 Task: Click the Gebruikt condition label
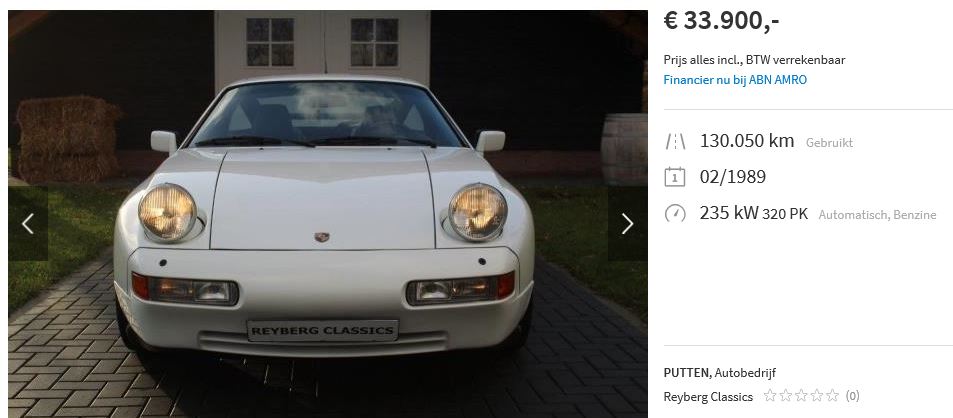click(x=829, y=143)
